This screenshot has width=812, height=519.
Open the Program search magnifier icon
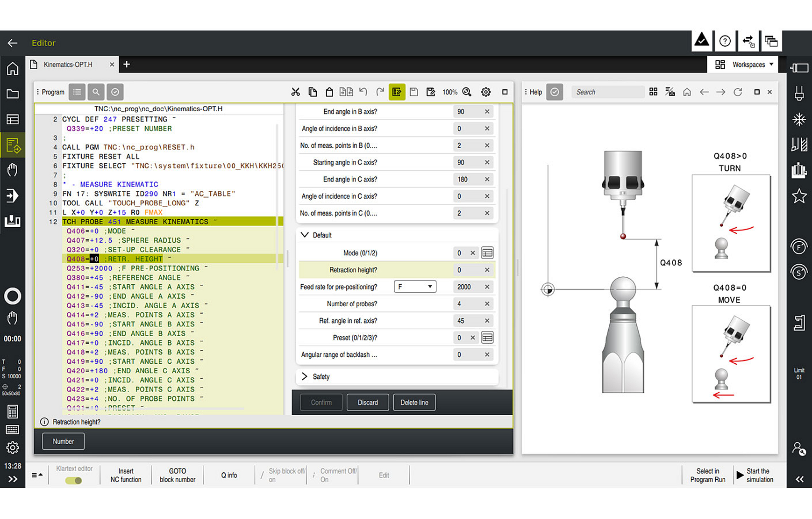pos(96,92)
